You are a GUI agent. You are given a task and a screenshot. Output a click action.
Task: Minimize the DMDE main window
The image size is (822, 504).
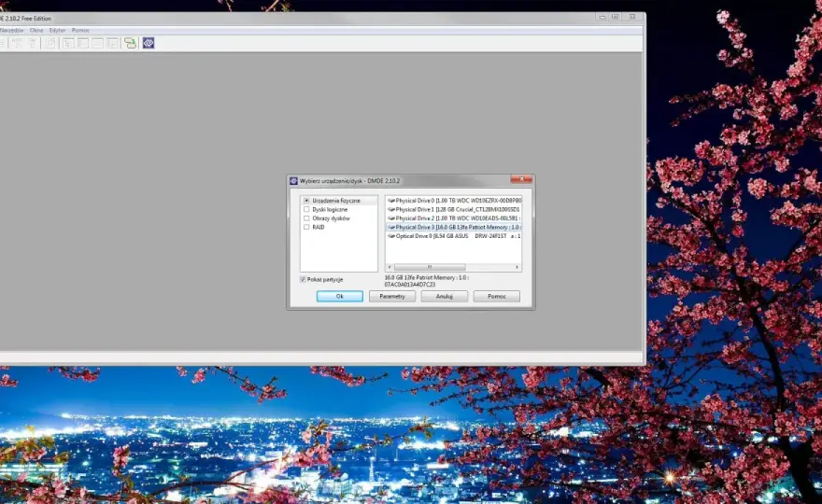[x=602, y=17]
